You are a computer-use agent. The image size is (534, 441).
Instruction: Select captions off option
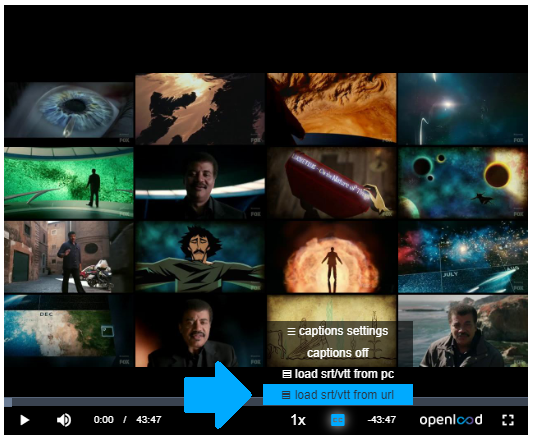point(338,353)
